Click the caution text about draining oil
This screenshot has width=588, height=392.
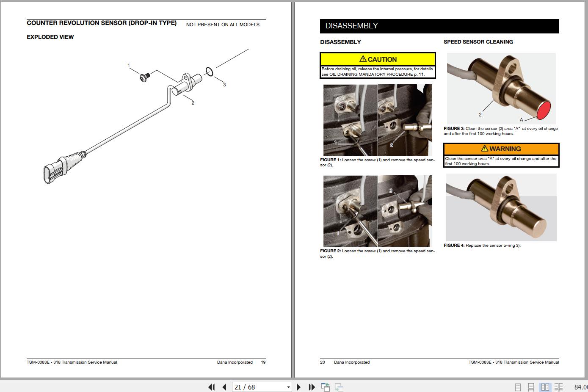[x=378, y=72]
